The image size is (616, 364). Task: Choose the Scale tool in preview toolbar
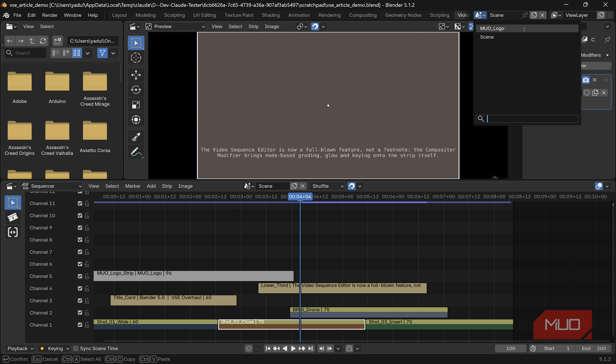136,105
